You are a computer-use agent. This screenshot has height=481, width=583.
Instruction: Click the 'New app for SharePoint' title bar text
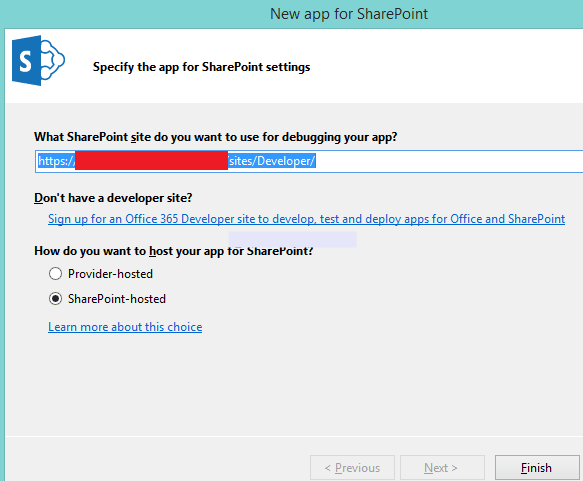pos(349,14)
